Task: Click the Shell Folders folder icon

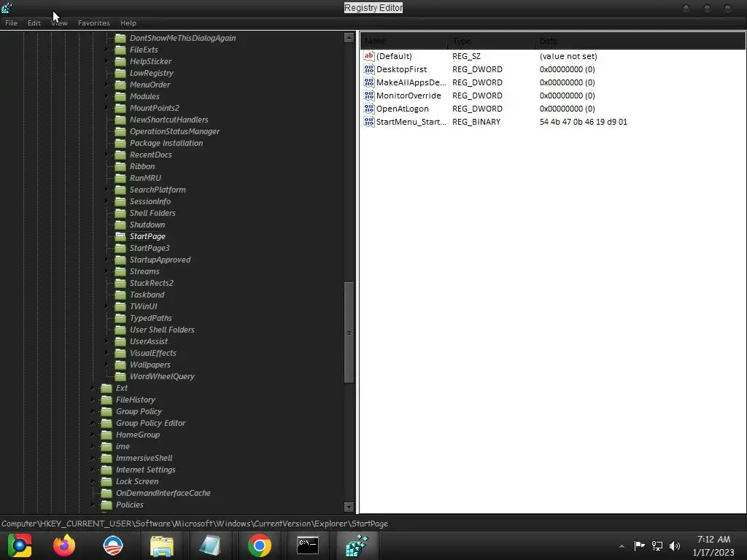Action: pos(120,213)
